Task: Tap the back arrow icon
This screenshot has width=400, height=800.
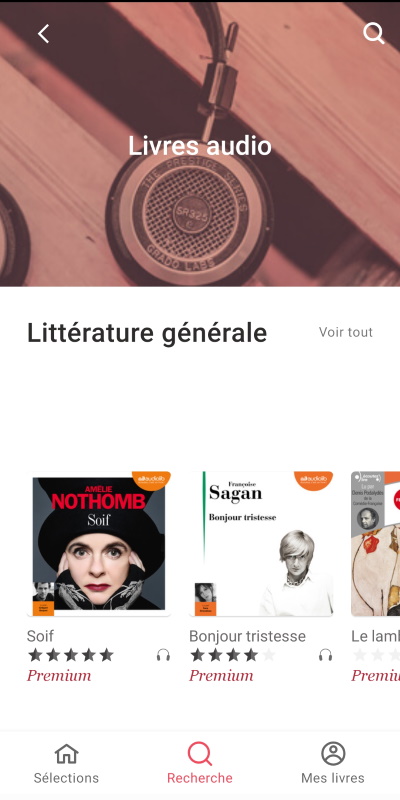Action: (44, 34)
